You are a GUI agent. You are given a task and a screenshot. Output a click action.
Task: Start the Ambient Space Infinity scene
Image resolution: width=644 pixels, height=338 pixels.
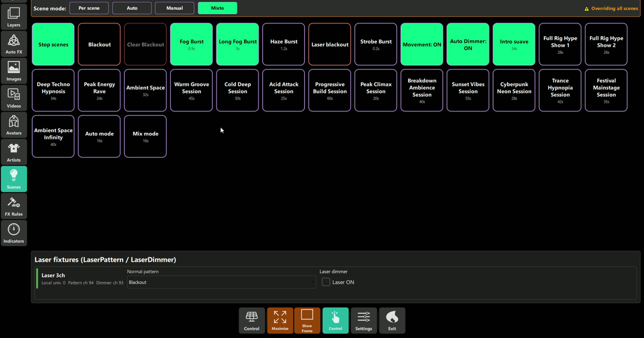click(53, 136)
